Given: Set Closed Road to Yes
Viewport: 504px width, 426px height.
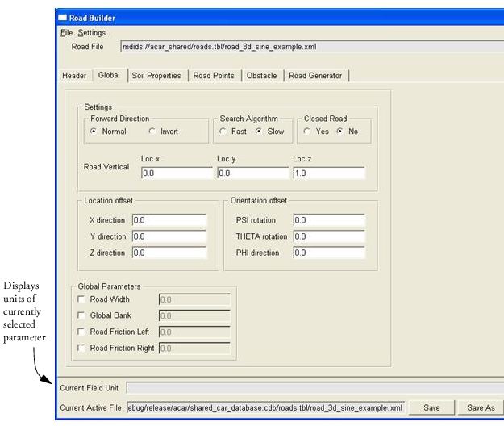Looking at the screenshot, I should (x=307, y=132).
